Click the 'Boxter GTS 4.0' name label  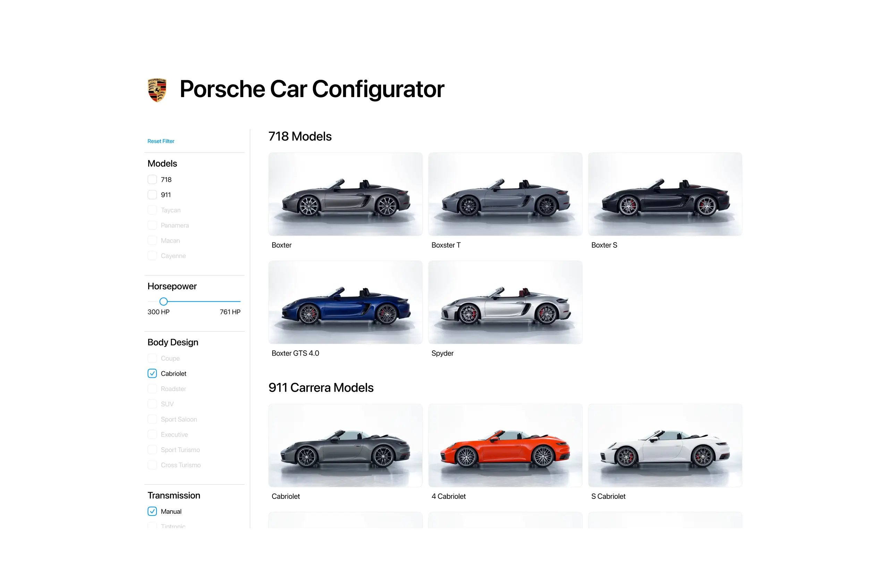point(295,353)
